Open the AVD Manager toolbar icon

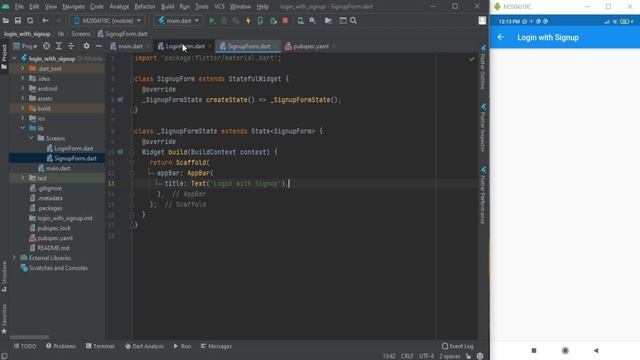pos(300,20)
